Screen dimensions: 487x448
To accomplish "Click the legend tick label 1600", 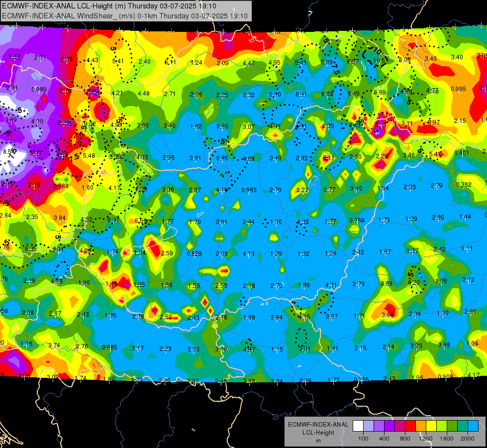I will [447, 439].
